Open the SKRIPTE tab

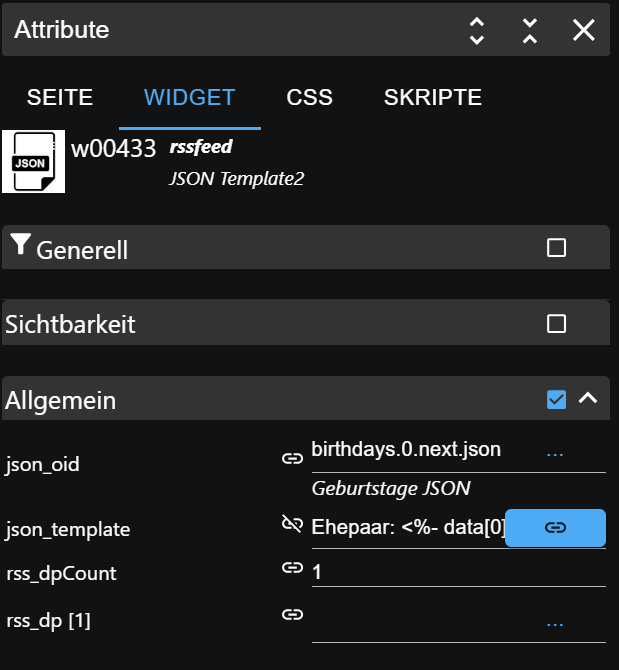pos(433,98)
